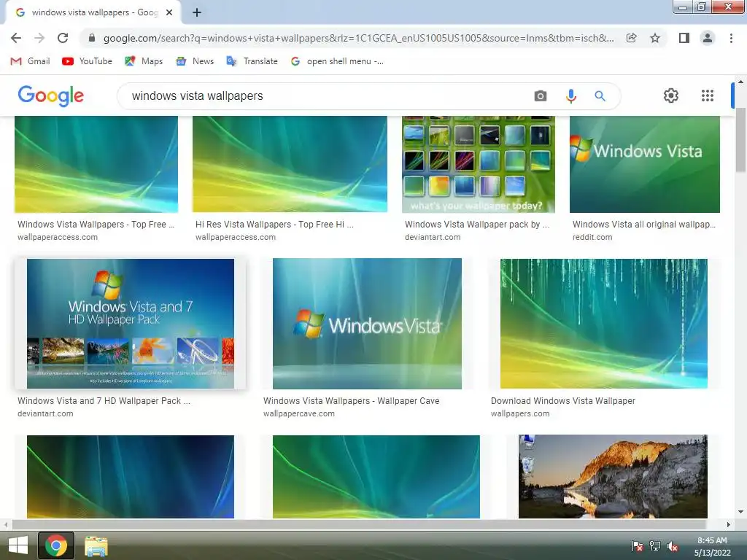Go back to the previous page
The width and height of the screenshot is (747, 560).
(16, 38)
